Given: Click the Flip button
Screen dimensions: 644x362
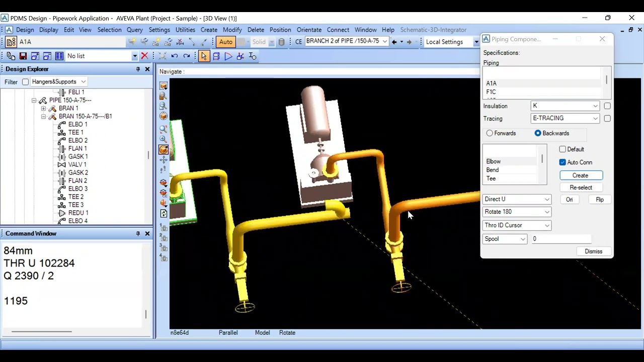Looking at the screenshot, I should [x=600, y=200].
